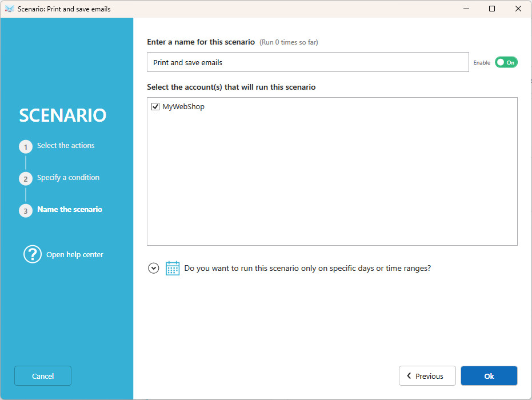Cancel the scenario dialog
This screenshot has width=532, height=400.
click(43, 375)
